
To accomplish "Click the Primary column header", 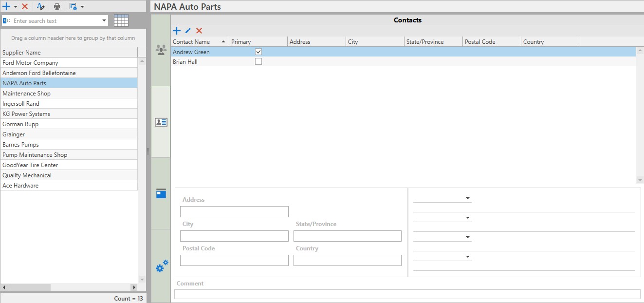I will [258, 42].
